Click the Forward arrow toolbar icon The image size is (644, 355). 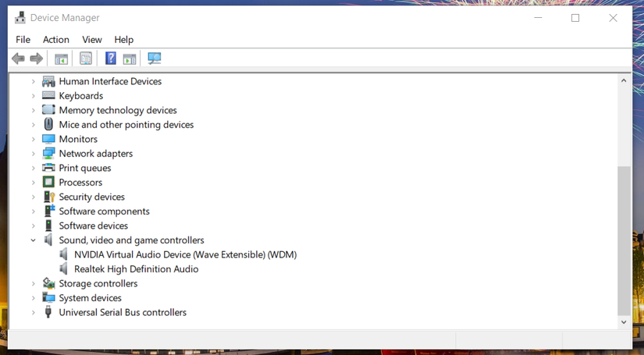[x=37, y=59]
